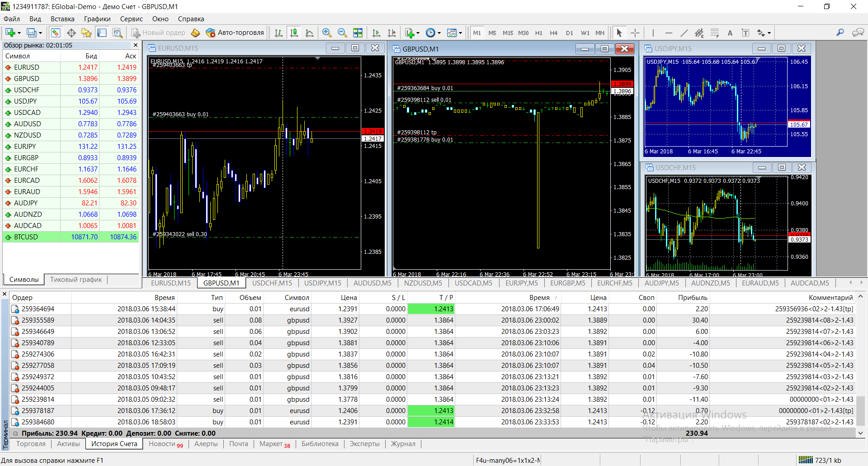Select BTCUSD row in Market Watch

71,237
